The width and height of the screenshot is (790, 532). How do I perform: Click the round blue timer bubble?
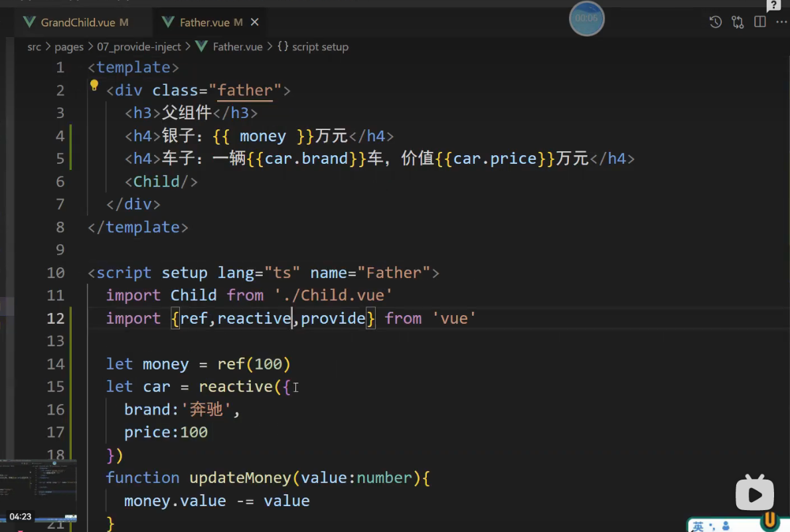tap(586, 19)
